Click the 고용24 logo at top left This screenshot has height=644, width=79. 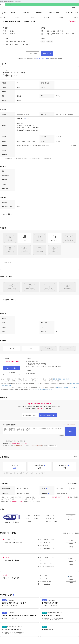pyautogui.click(x=3, y=12)
